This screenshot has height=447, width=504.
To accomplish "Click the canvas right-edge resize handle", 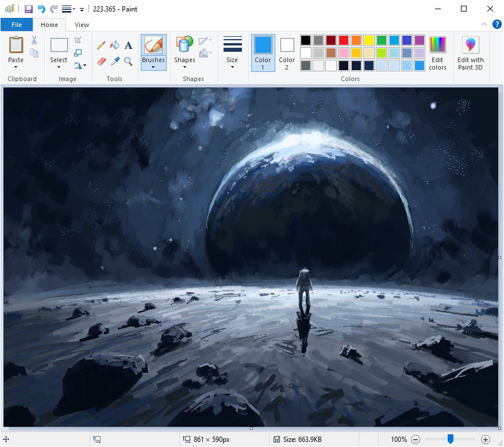I will [500, 257].
